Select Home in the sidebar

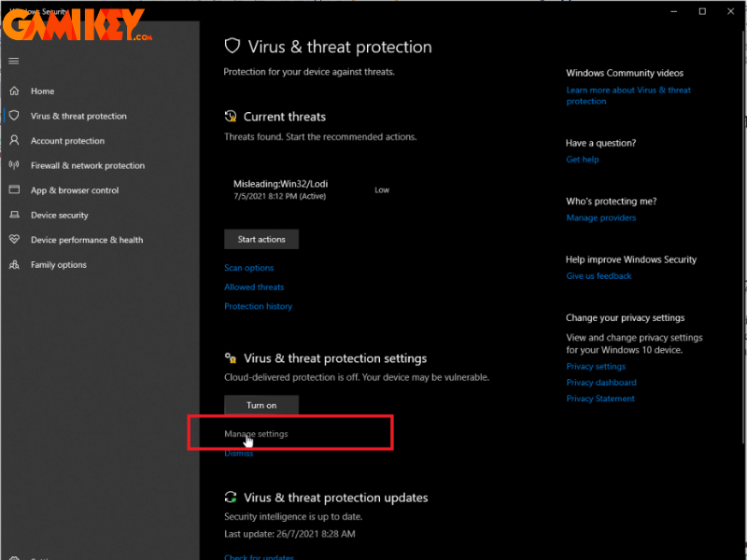pos(43,91)
